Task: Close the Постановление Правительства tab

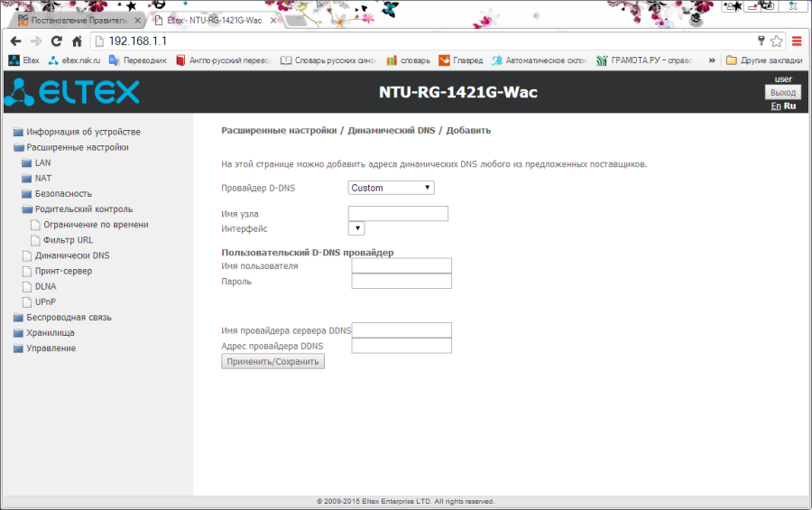Action: tap(138, 20)
